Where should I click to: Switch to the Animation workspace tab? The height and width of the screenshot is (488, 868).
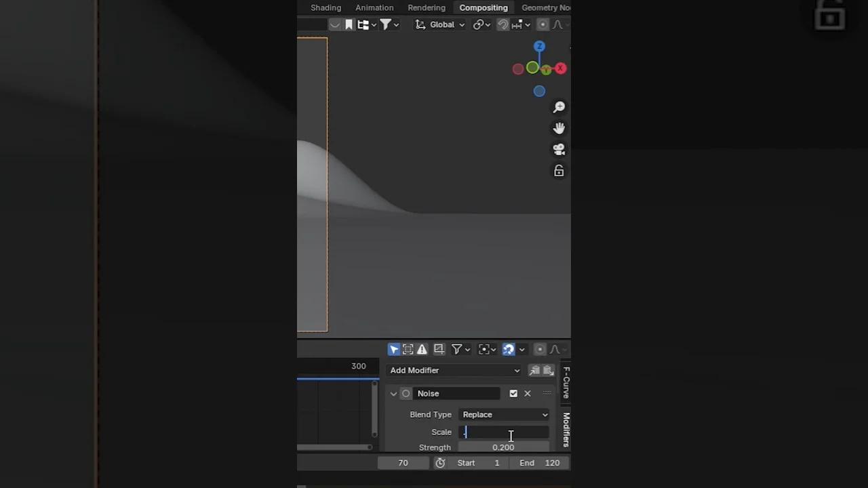click(374, 7)
